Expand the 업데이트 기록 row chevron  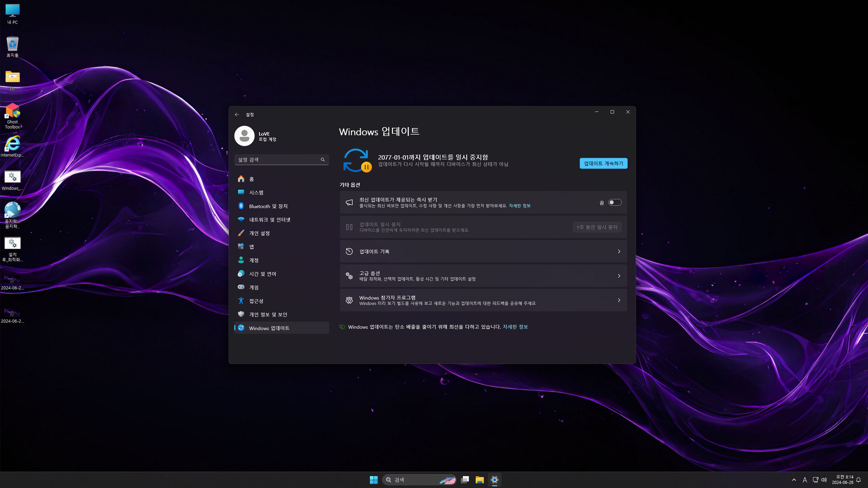[x=619, y=252]
